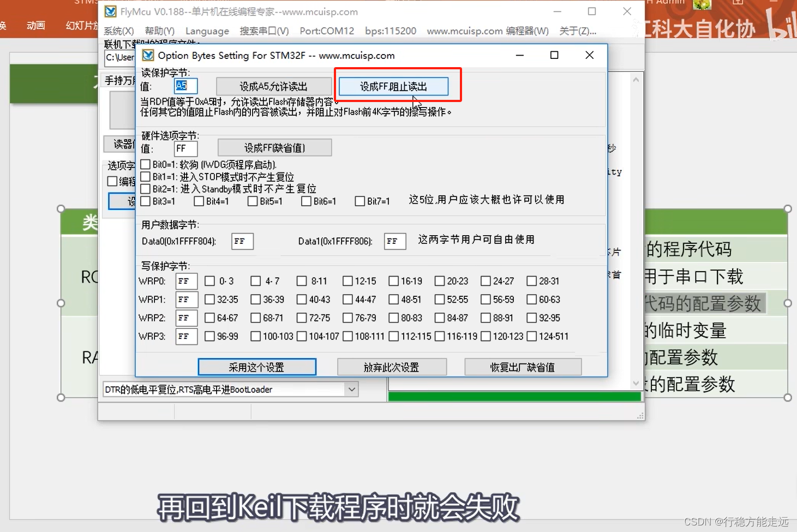The width and height of the screenshot is (797, 532).
Task: Open the 关于(Z) menu
Action: tap(578, 31)
